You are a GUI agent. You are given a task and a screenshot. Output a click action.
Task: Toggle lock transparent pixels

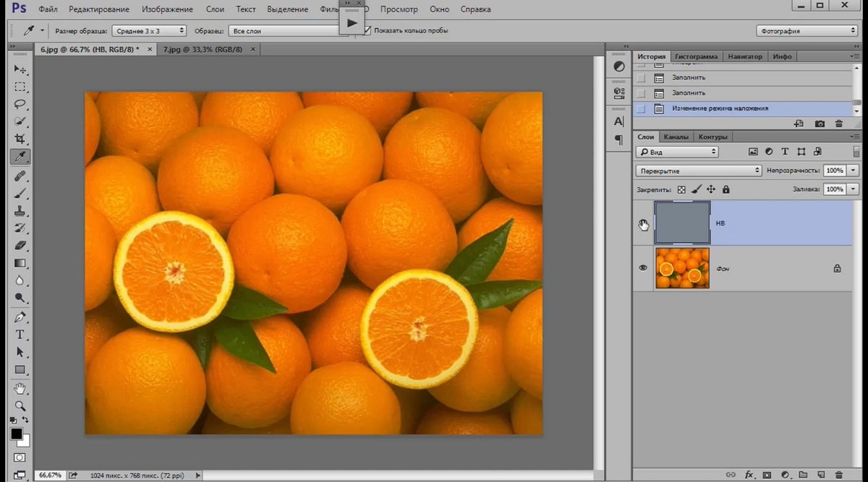pos(681,189)
